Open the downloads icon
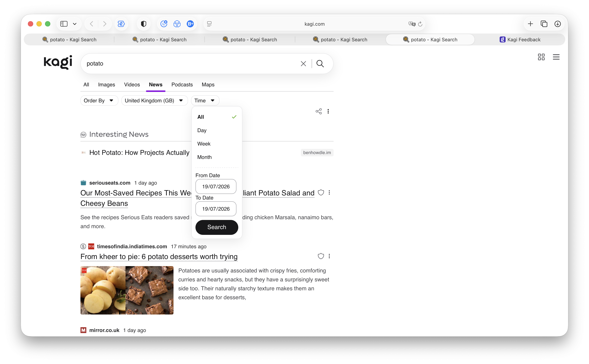Screen dimensions: 589x364 click(558, 24)
